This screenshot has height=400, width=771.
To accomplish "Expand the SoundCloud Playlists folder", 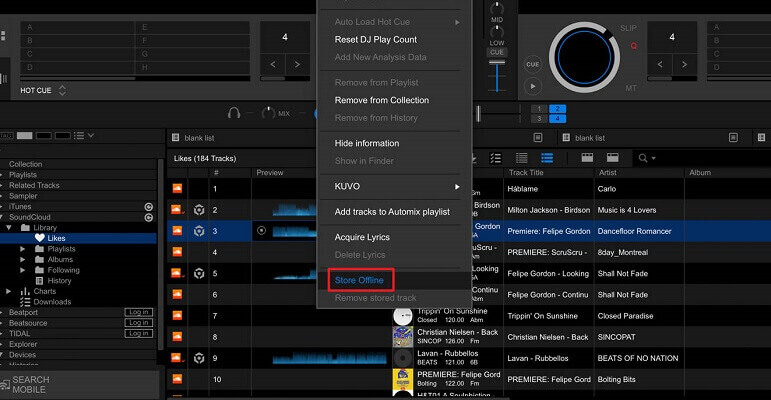I will [x=23, y=249].
